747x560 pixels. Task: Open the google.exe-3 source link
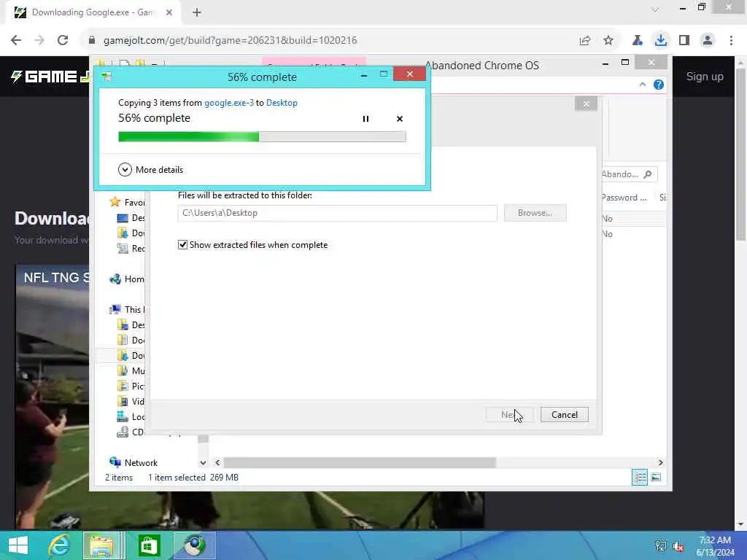[x=229, y=103]
